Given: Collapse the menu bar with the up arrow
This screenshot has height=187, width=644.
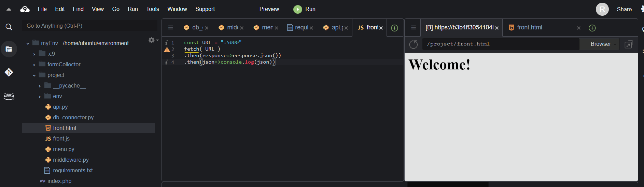Looking at the screenshot, I should pyautogui.click(x=9, y=10).
